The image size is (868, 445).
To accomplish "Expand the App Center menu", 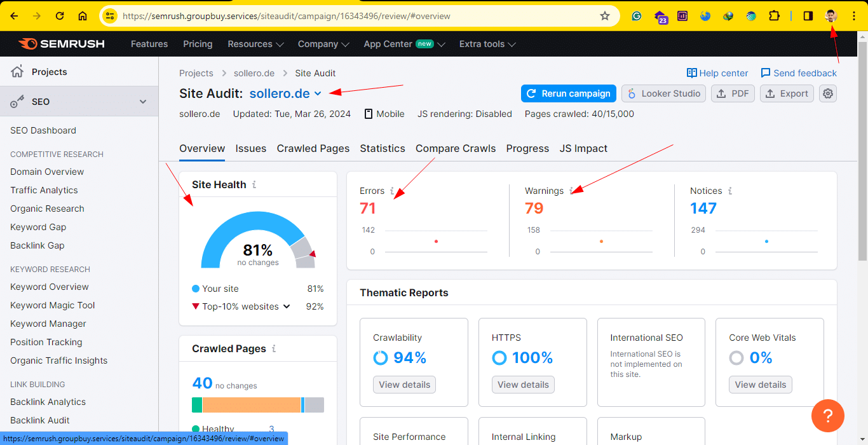I will (x=404, y=44).
